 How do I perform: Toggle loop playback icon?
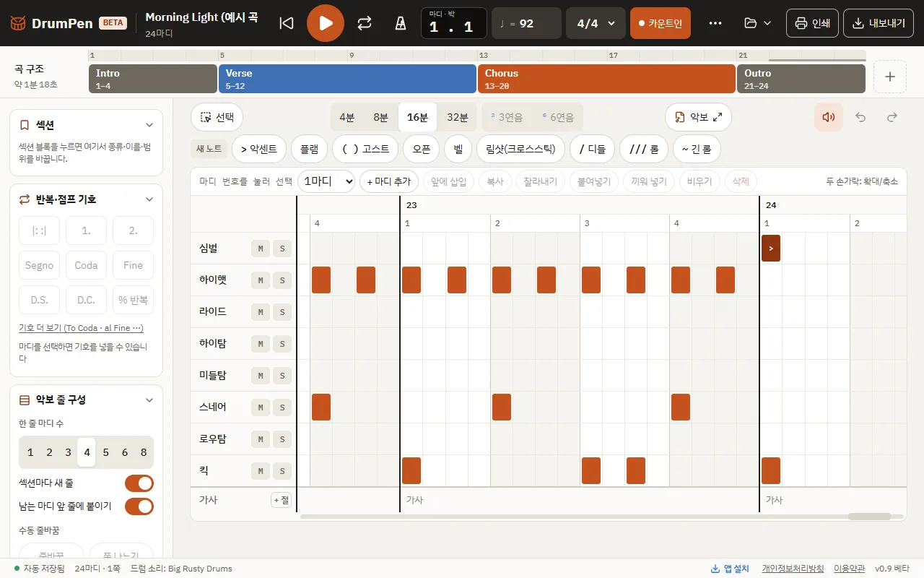point(365,23)
